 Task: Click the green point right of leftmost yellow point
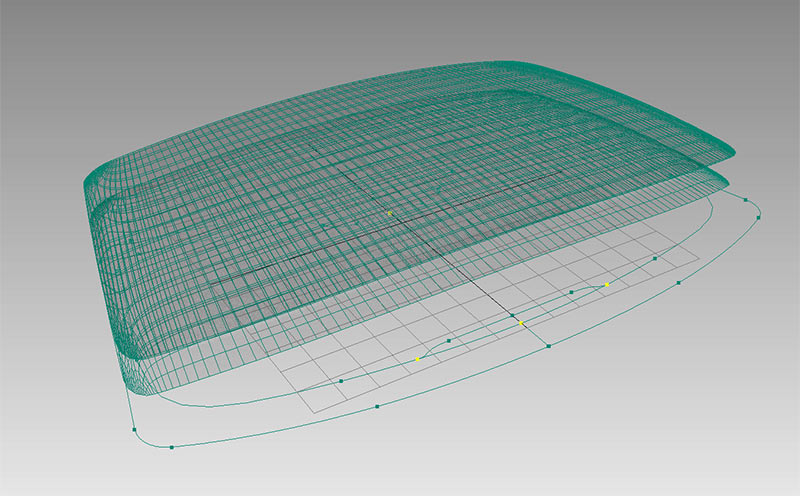449,341
